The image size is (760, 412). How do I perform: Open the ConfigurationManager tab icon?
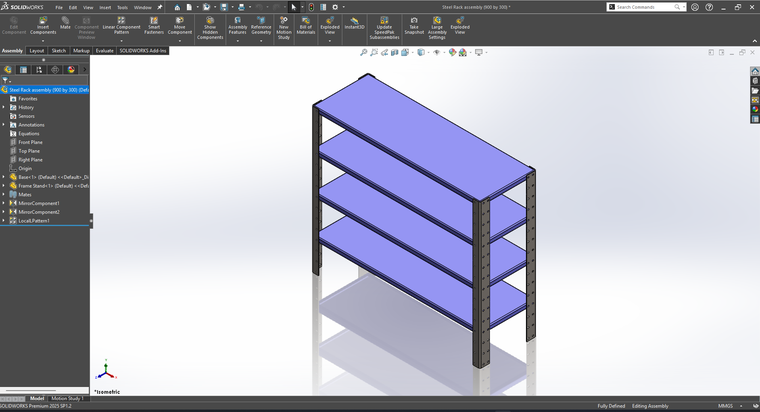pos(38,69)
